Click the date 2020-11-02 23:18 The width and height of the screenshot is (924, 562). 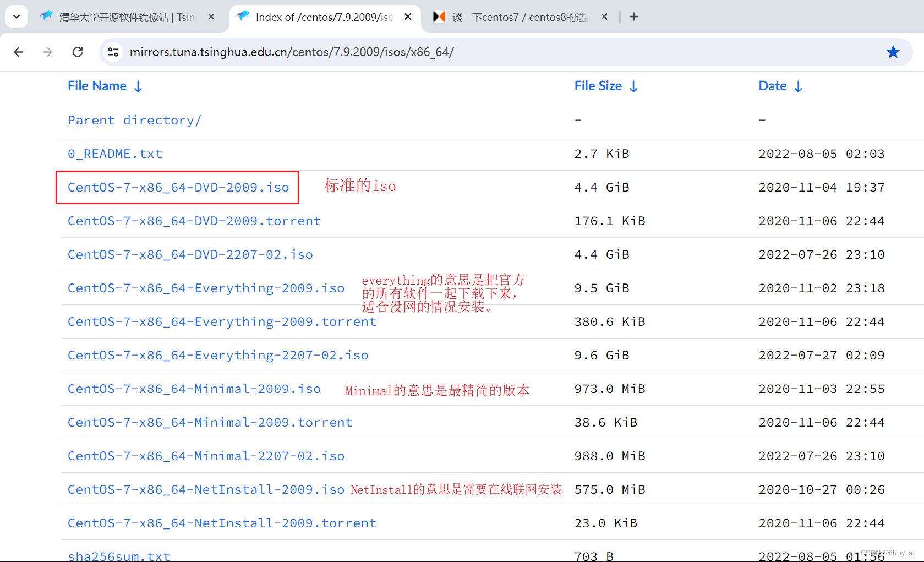(x=822, y=288)
